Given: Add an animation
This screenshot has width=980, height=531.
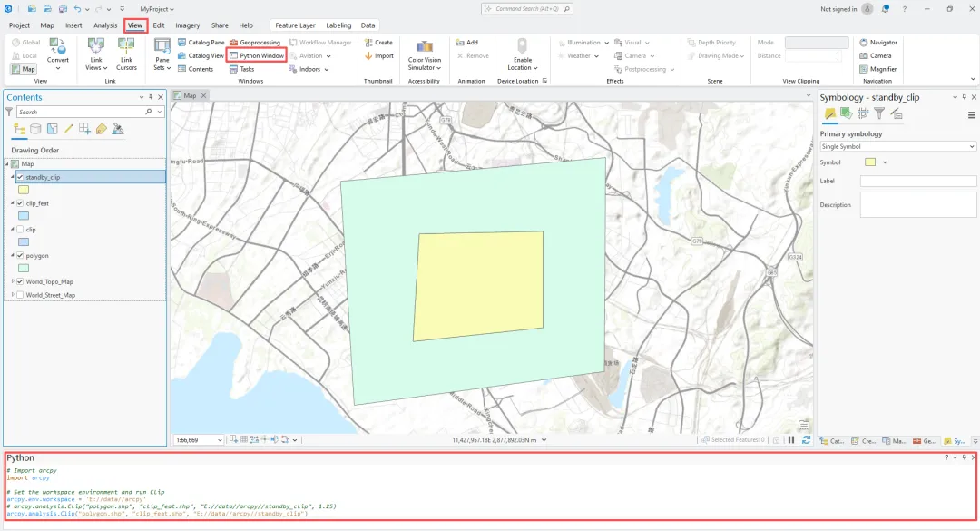Looking at the screenshot, I should coord(467,43).
